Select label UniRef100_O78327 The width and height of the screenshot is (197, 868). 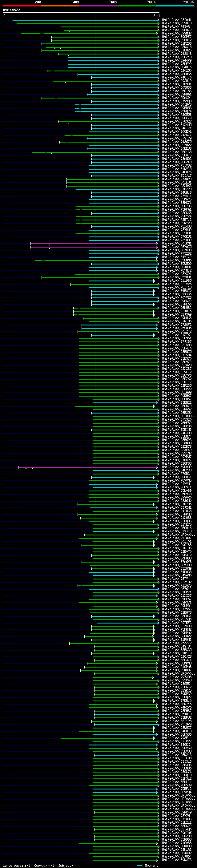(x=177, y=122)
